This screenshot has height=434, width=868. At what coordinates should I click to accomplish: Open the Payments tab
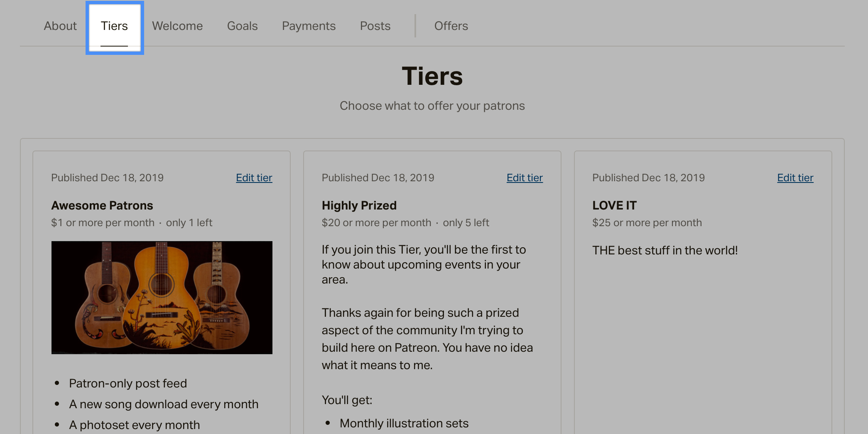[309, 26]
